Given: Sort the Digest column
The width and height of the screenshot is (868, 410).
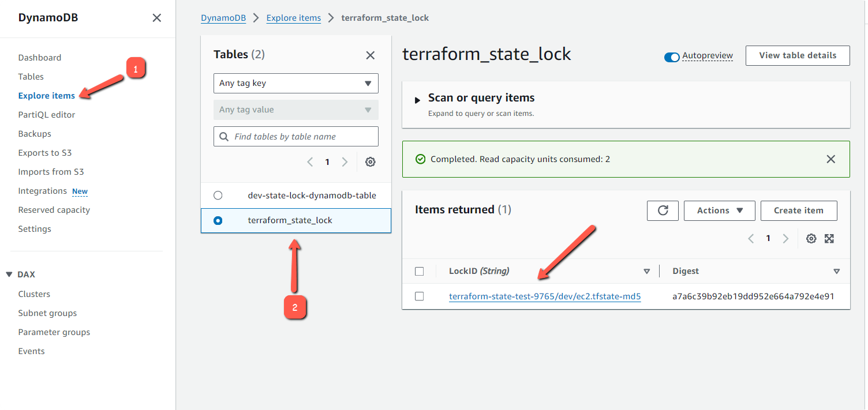Looking at the screenshot, I should click(x=837, y=270).
